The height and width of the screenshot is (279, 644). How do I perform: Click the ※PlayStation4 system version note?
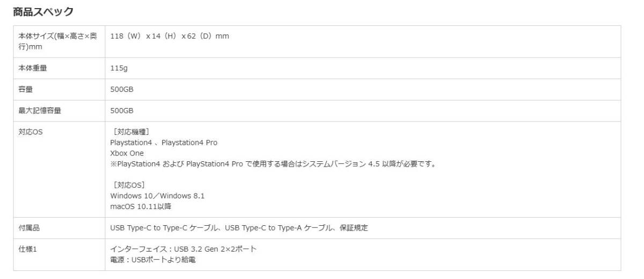273,164
